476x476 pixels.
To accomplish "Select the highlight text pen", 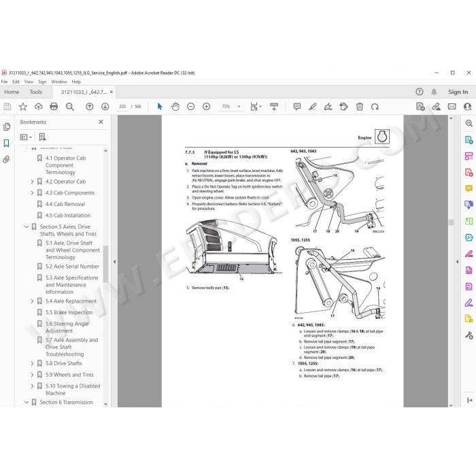I will coord(312,107).
